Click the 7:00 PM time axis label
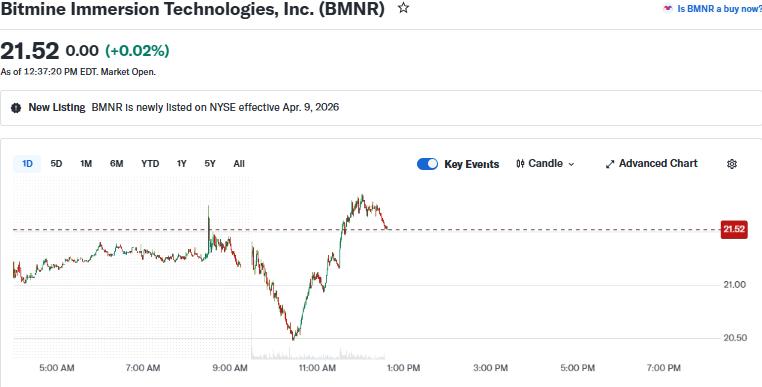This screenshot has width=762, height=387. pos(664,368)
